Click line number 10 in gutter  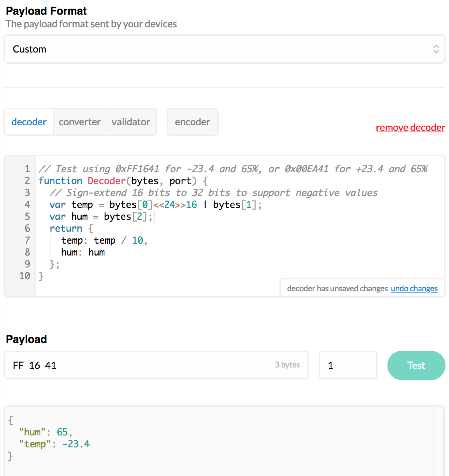[x=25, y=276]
